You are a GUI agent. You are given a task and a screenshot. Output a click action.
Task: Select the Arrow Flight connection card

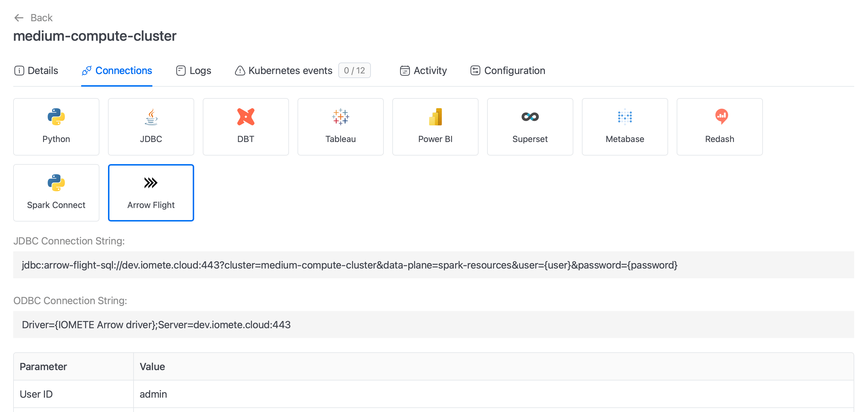click(x=151, y=193)
